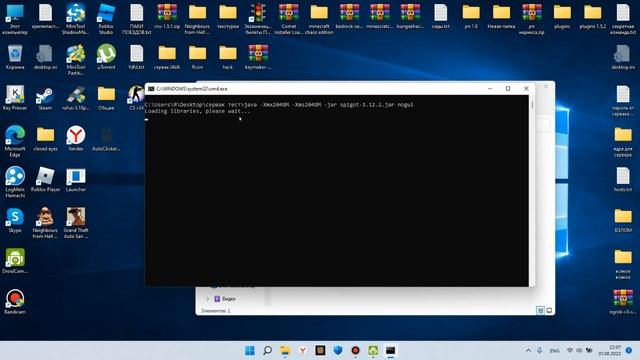Select the ngrok archive on desktop
Viewport: 640px width, 360px height.
[623, 301]
